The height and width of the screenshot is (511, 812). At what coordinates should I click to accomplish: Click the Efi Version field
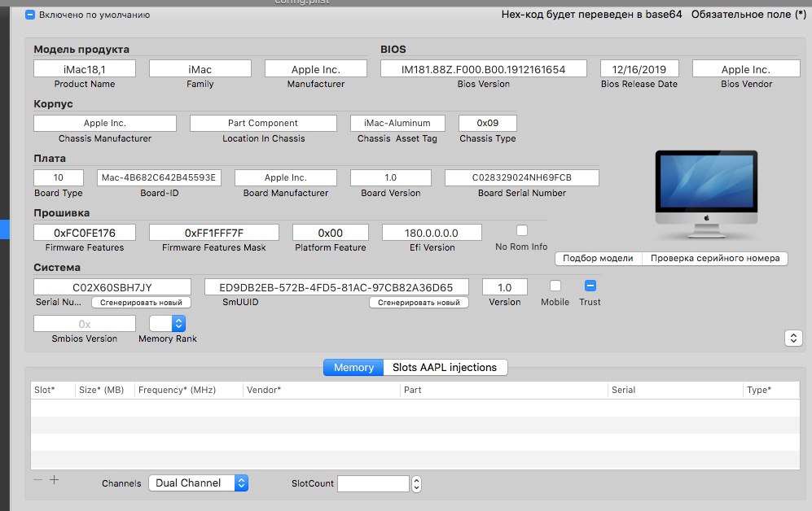(432, 233)
